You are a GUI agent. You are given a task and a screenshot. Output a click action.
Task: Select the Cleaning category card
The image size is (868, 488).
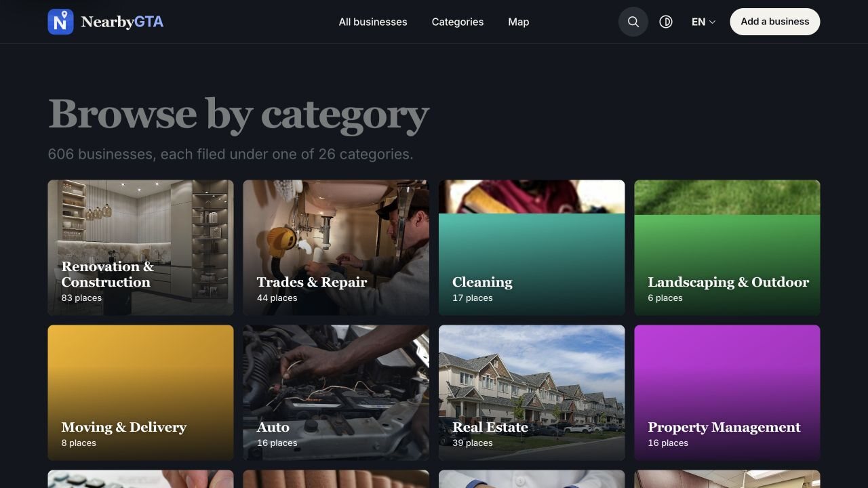coord(532,247)
